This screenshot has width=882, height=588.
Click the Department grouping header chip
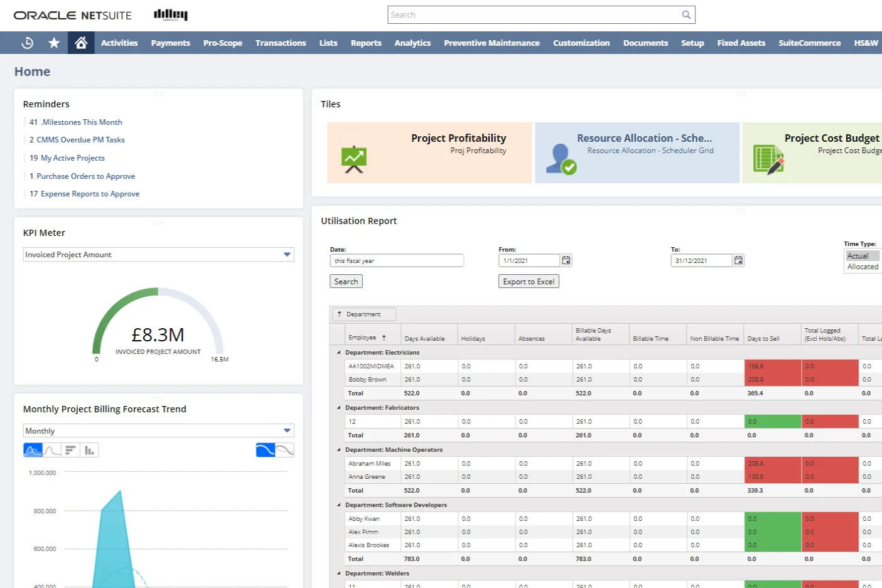(363, 314)
